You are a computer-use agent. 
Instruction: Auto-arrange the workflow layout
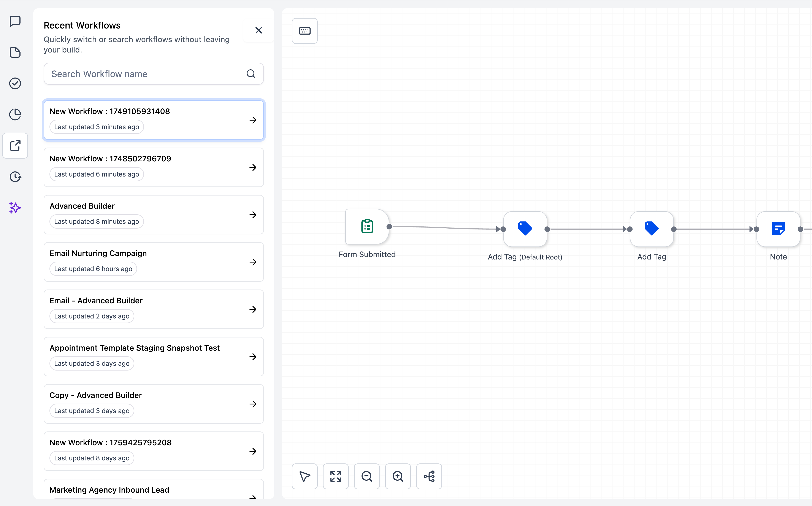click(429, 476)
